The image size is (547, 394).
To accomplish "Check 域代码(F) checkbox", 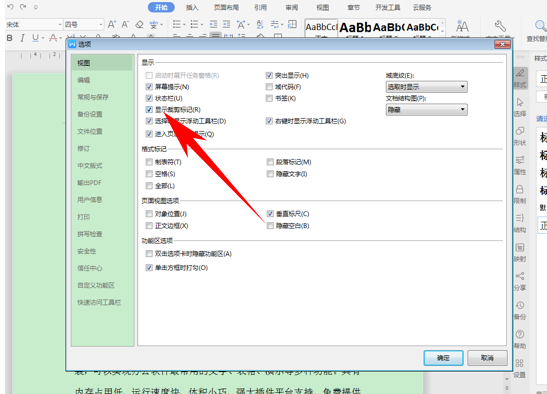I will click(269, 87).
